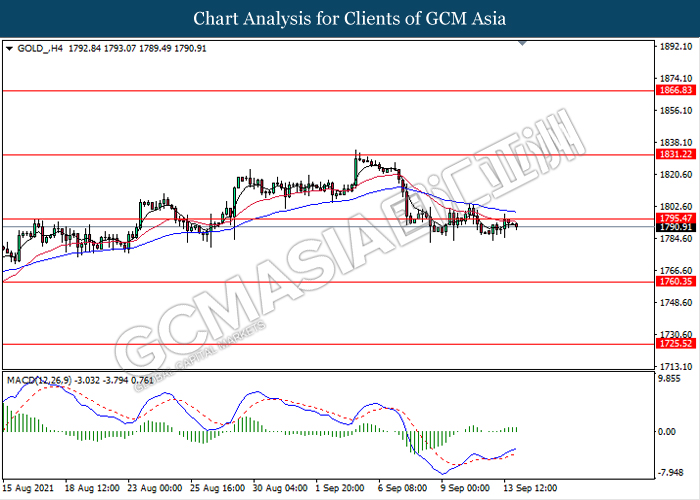700x500 pixels.
Task: Click the chart title mentioning GCM Asia
Action: tap(350, 19)
